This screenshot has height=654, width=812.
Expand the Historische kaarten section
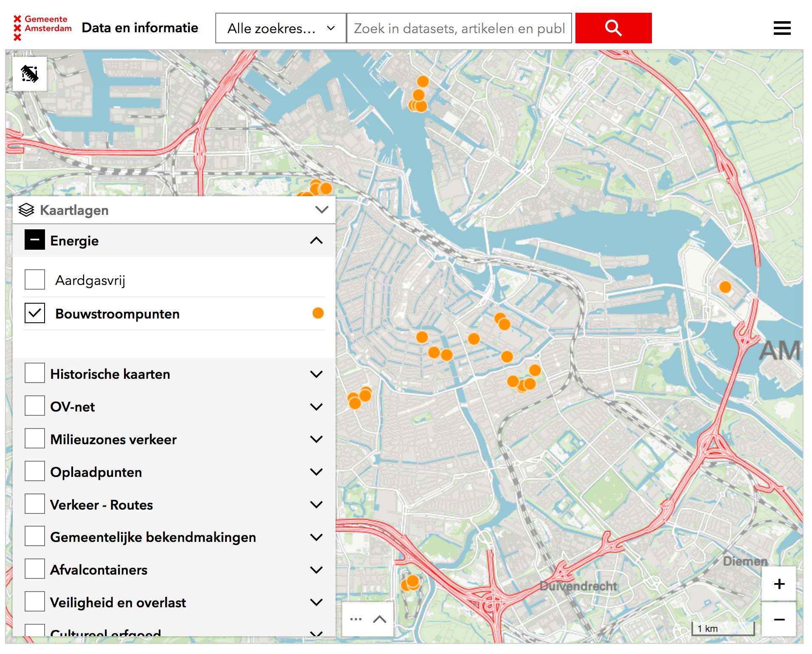[x=316, y=374]
